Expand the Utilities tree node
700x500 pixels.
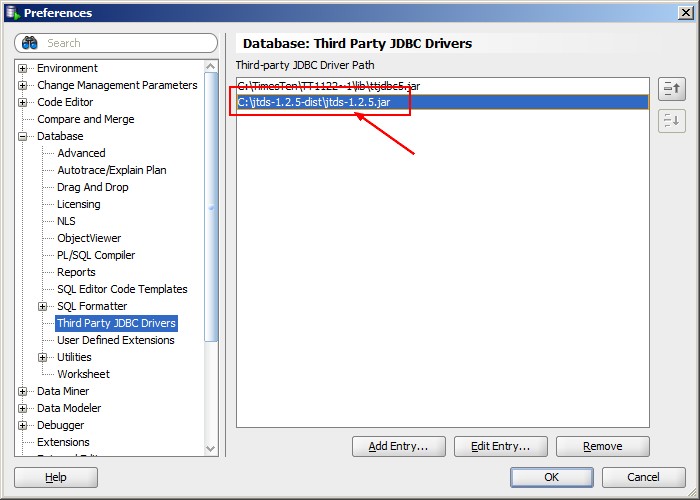[43, 357]
